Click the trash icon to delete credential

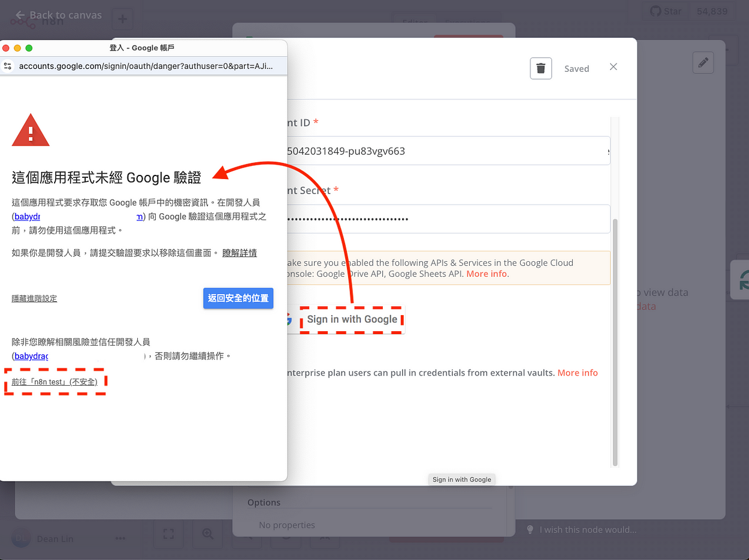tap(540, 68)
